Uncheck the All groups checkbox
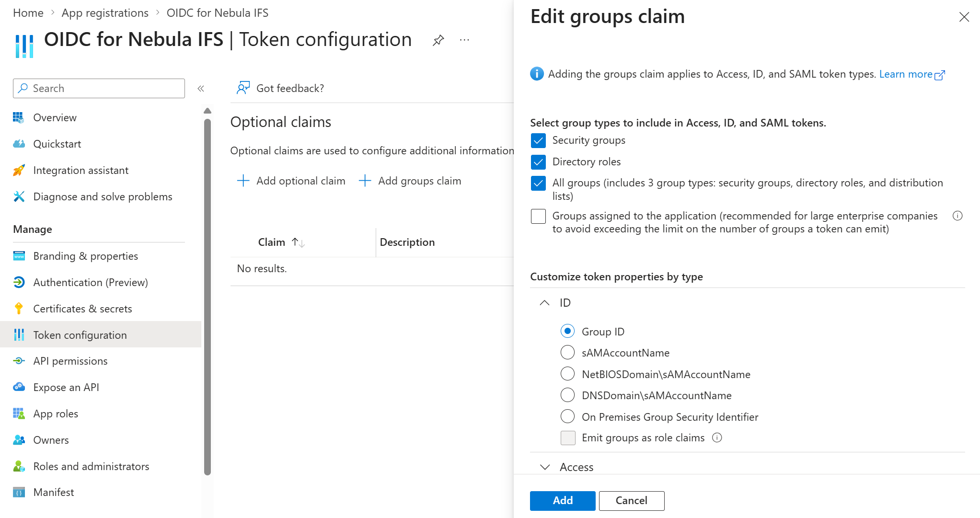 click(x=538, y=183)
